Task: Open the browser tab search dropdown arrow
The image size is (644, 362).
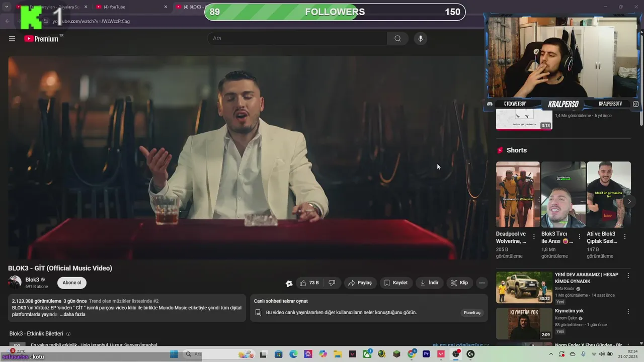Action: pos(7,7)
